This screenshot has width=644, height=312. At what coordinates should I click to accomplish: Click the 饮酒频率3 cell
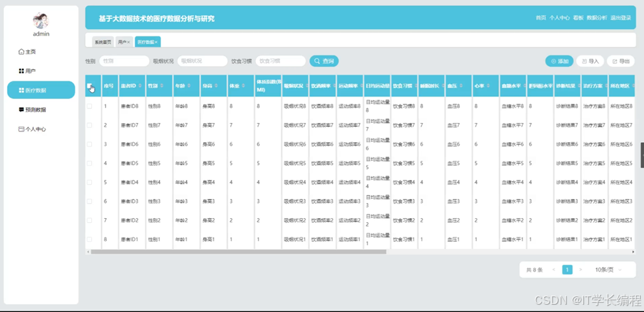322,201
